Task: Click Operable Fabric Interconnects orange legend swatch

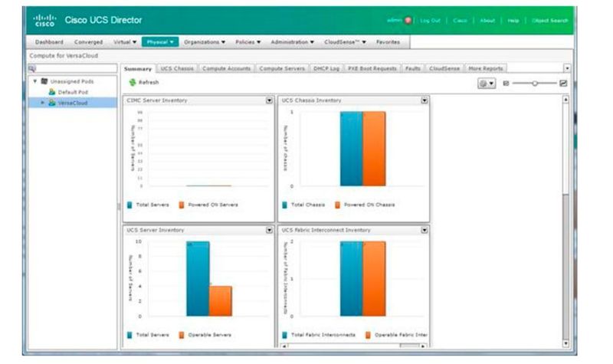Action: 368,335
